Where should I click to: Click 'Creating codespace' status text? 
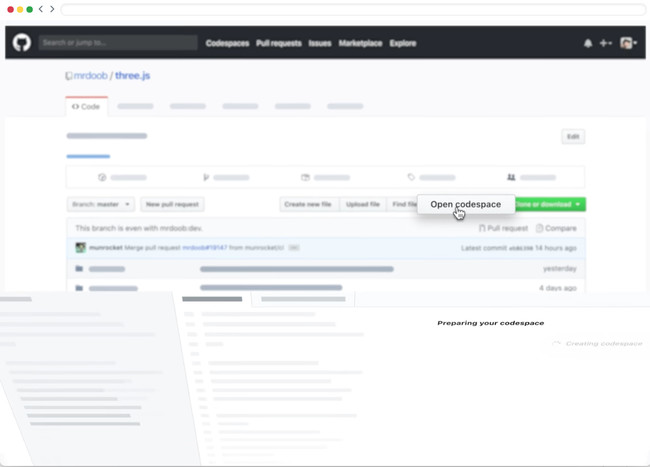click(x=604, y=344)
